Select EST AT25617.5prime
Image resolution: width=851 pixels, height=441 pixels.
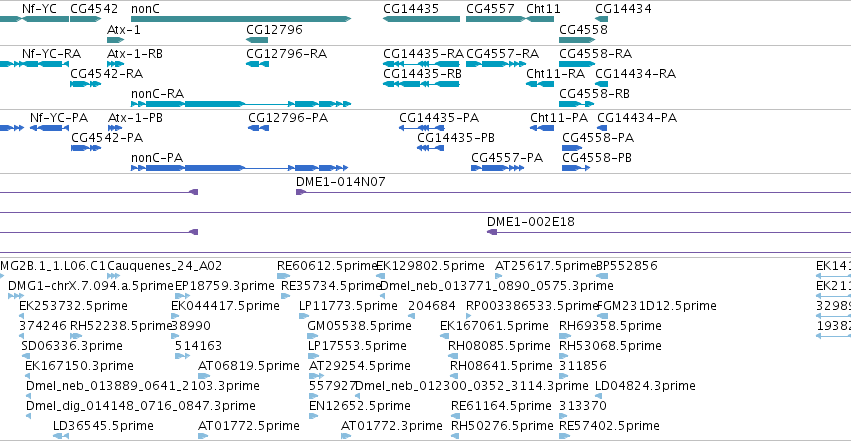coord(498,276)
